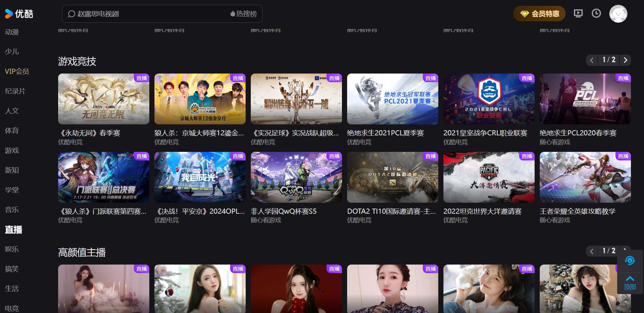Click the 顶部 back-to-top arrow
Image resolution: width=644 pixels, height=313 pixels.
pos(630,282)
